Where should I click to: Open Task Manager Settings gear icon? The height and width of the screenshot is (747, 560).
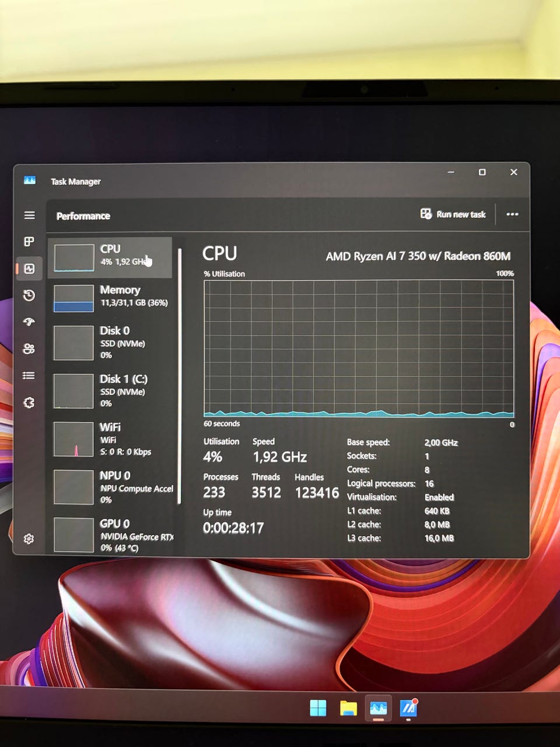tap(29, 539)
